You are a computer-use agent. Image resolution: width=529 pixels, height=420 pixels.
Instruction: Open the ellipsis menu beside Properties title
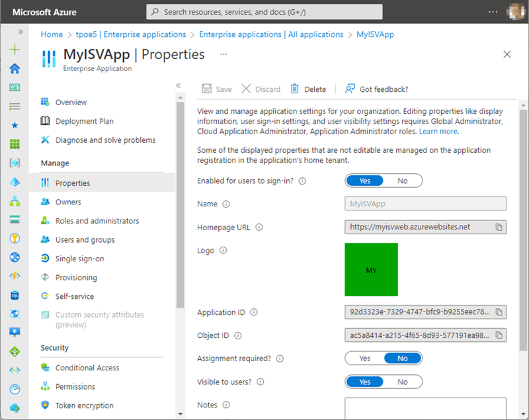click(x=224, y=54)
